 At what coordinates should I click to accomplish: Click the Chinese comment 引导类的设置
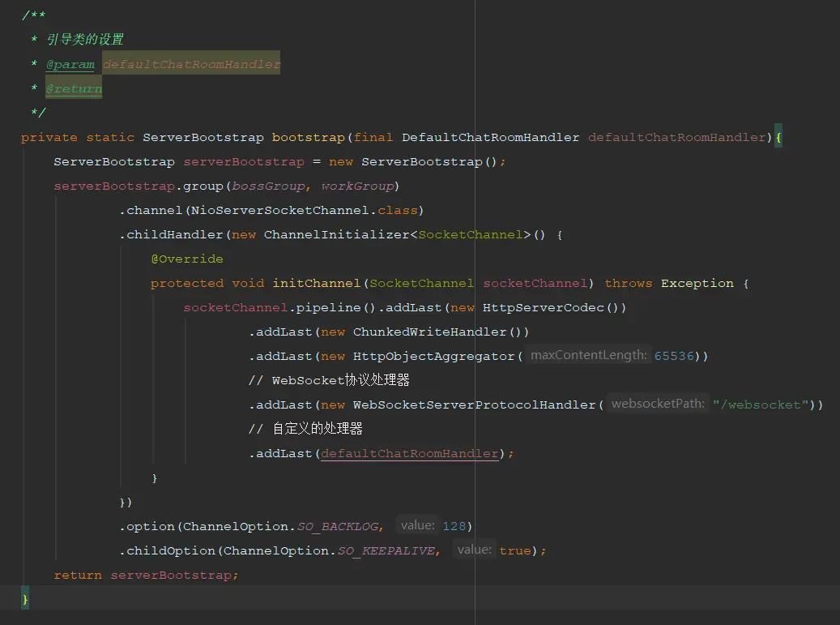84,40
